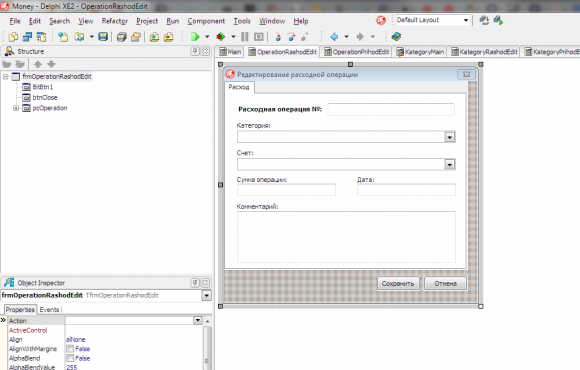Toggle the AlphaBlend checkbox
Viewport: 580px width, 370px height.
coord(70,358)
